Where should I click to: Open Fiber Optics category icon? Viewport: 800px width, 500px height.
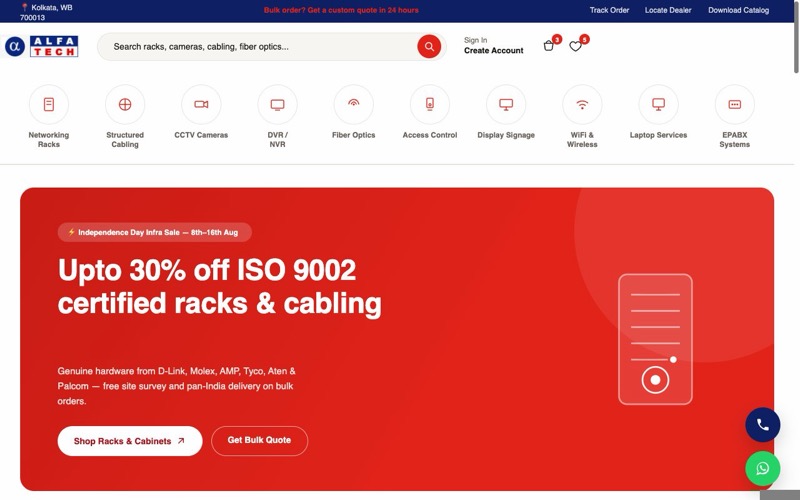tap(354, 104)
